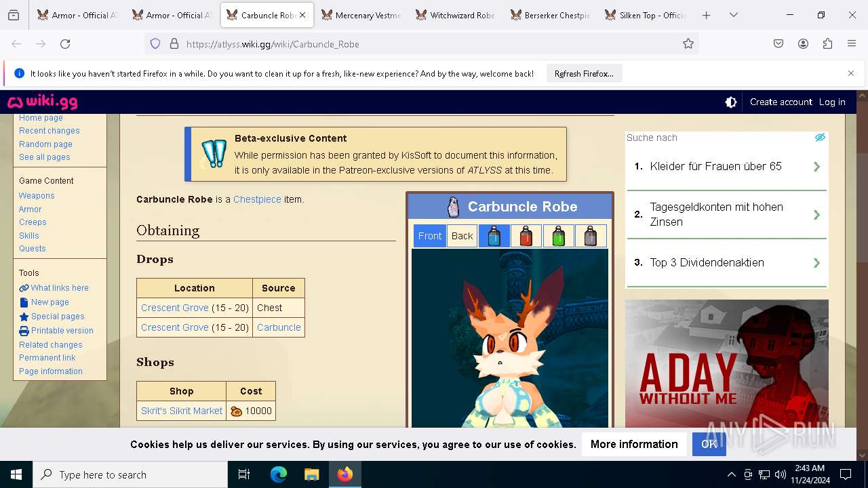Click the Log in link

click(x=832, y=102)
